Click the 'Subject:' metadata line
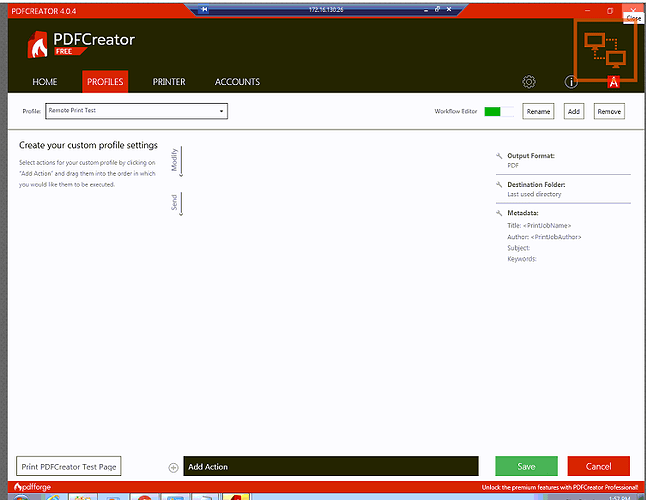Screen dimensions: 646x500 (518, 248)
